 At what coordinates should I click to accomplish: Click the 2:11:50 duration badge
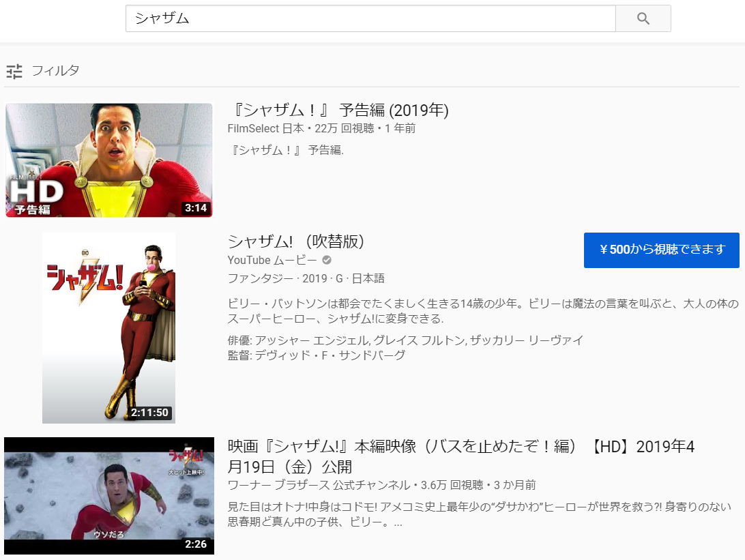[149, 413]
